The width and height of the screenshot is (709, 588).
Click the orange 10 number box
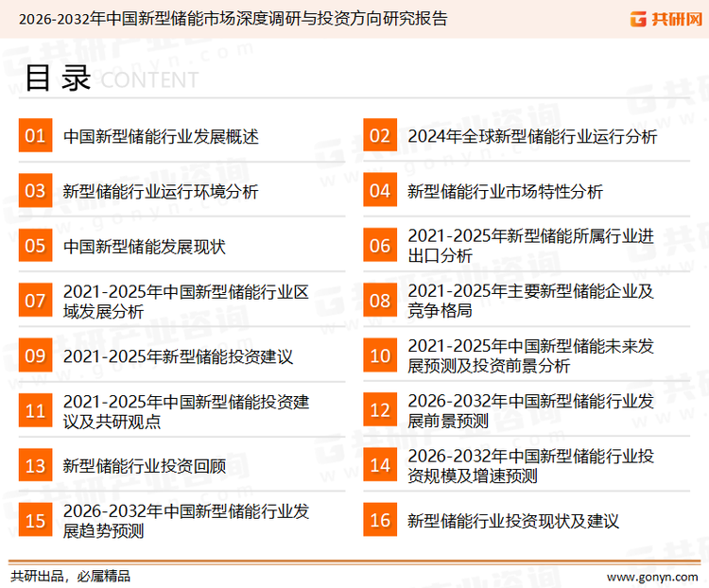click(380, 355)
